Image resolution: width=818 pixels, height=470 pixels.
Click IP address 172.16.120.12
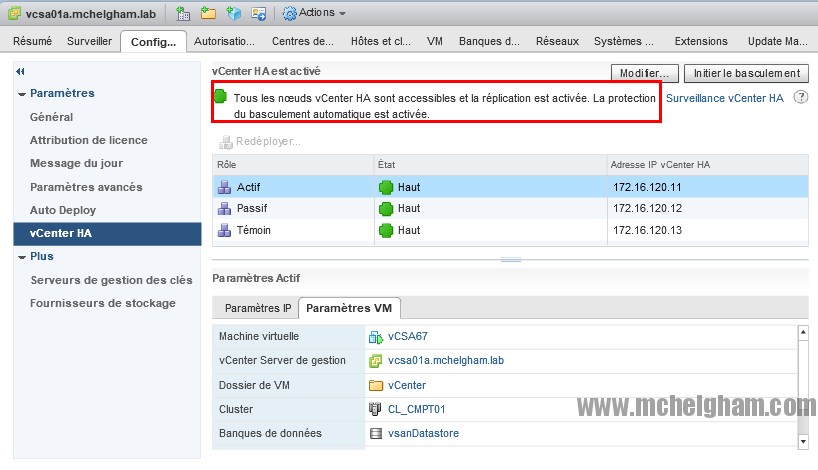click(647, 208)
